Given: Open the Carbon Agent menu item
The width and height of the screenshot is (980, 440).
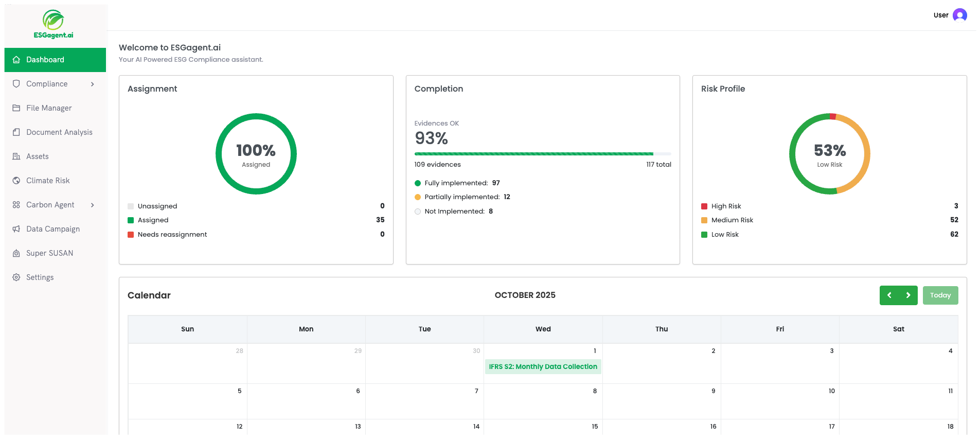Looking at the screenshot, I should 55,205.
